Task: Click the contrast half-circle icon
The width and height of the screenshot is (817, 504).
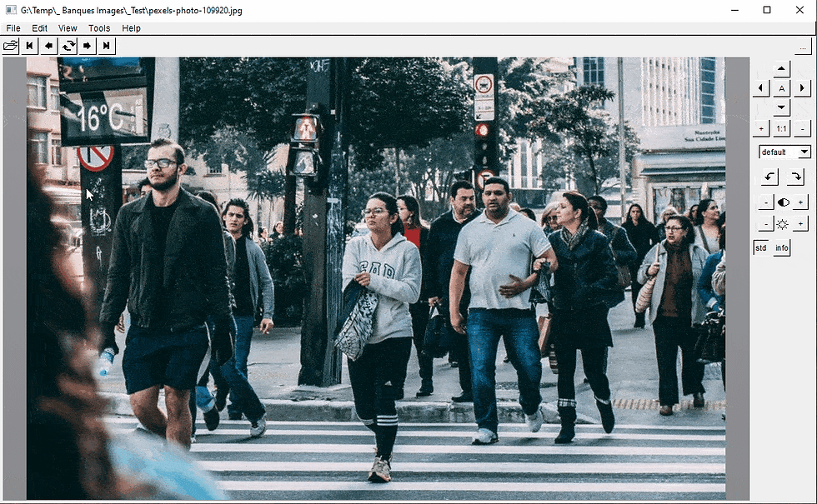Action: [783, 202]
